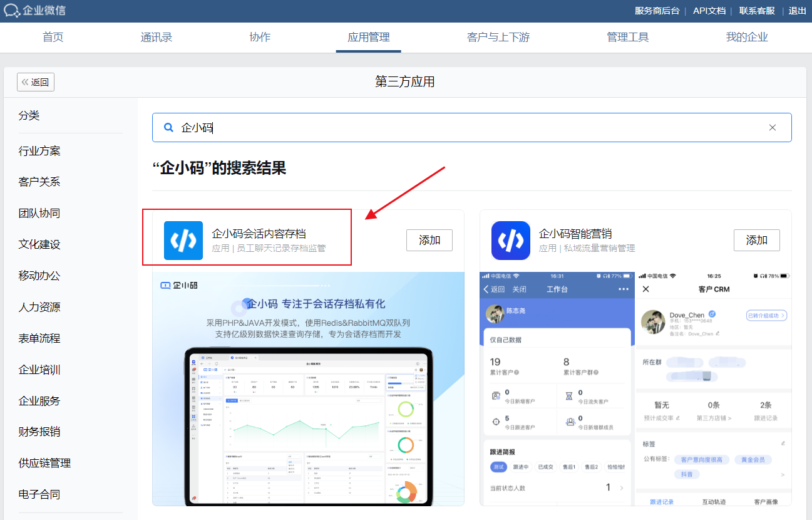Select the 应用管理 tab
The width and height of the screenshot is (812, 520).
[369, 37]
